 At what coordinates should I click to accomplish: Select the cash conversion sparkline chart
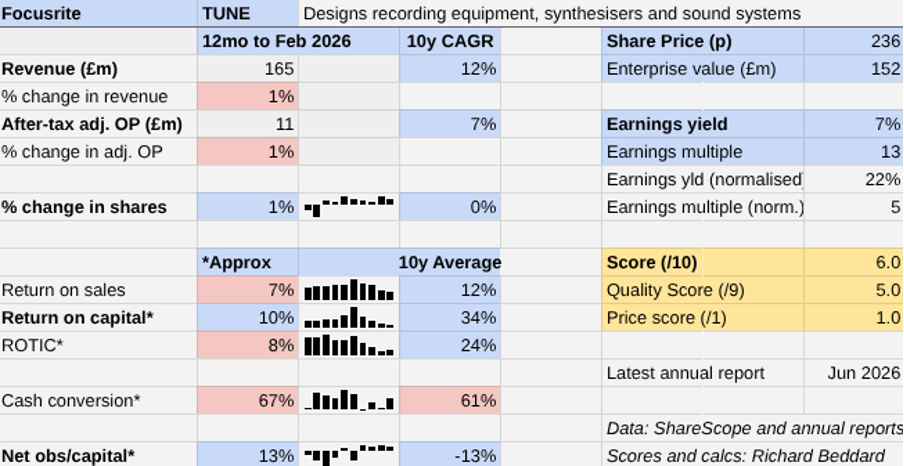tap(349, 401)
